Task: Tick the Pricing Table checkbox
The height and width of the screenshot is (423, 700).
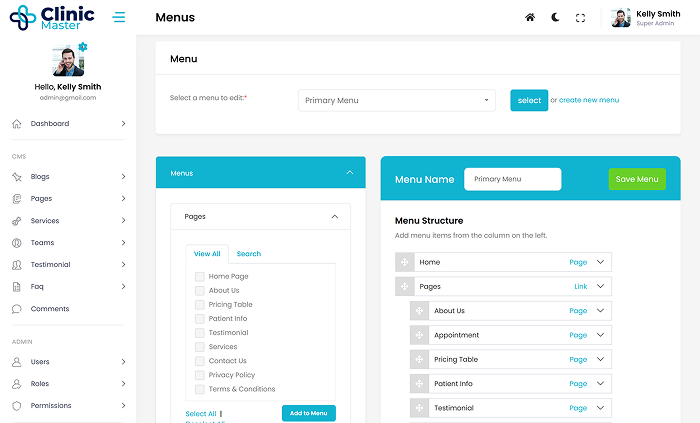Action: point(200,304)
